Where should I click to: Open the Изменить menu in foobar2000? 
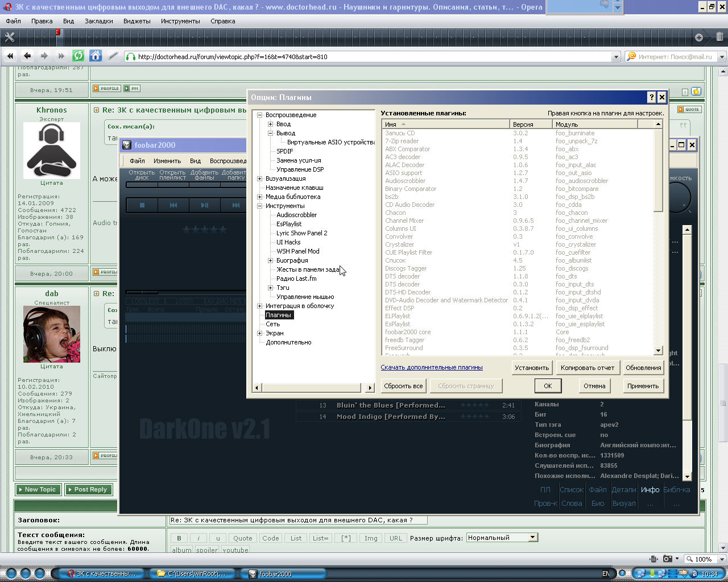(x=167, y=161)
